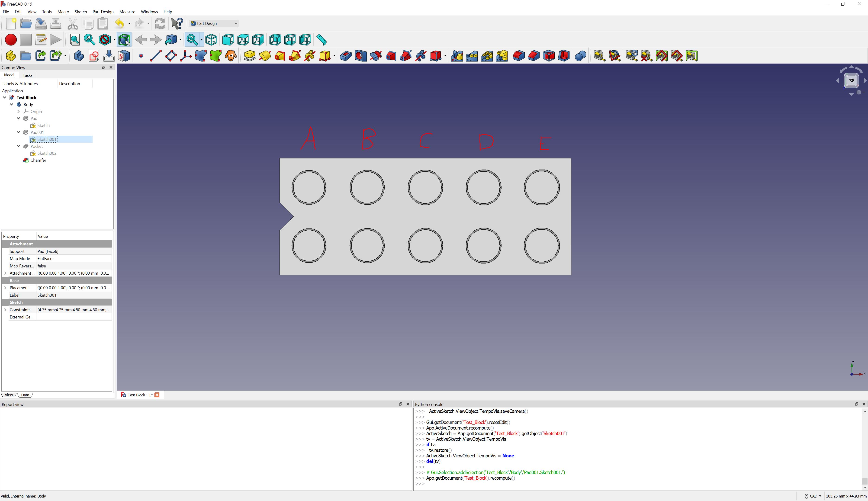Set isometric view with cube icon
868x501 pixels.
(x=212, y=40)
